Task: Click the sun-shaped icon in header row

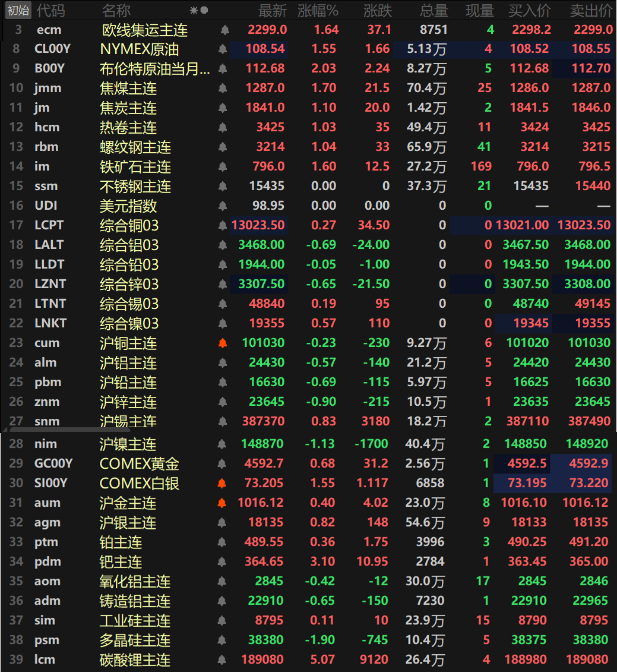Action: (194, 10)
